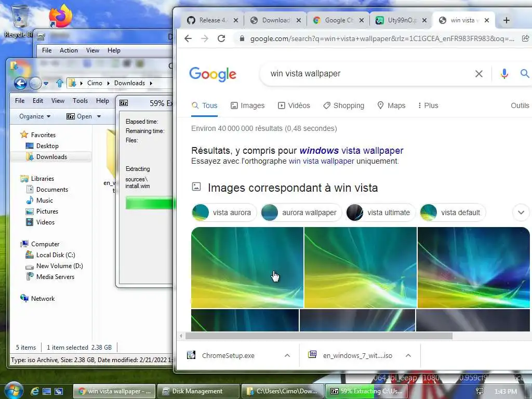Open the iso download options chevron

[408, 355]
